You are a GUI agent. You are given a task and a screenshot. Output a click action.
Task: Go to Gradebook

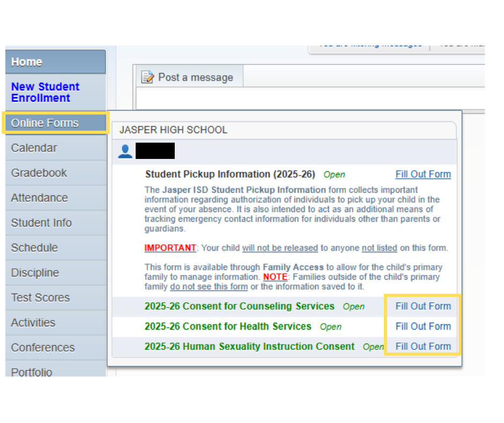coord(56,173)
